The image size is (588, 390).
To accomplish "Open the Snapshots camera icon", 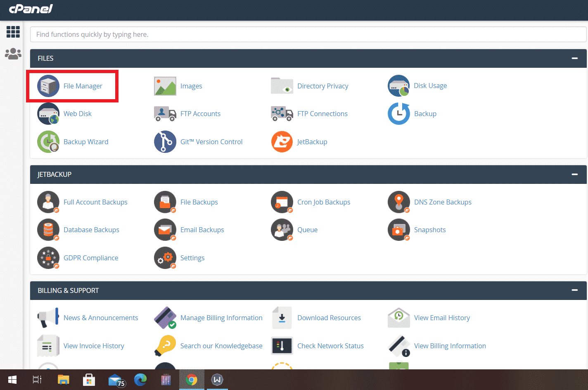I will tap(399, 230).
